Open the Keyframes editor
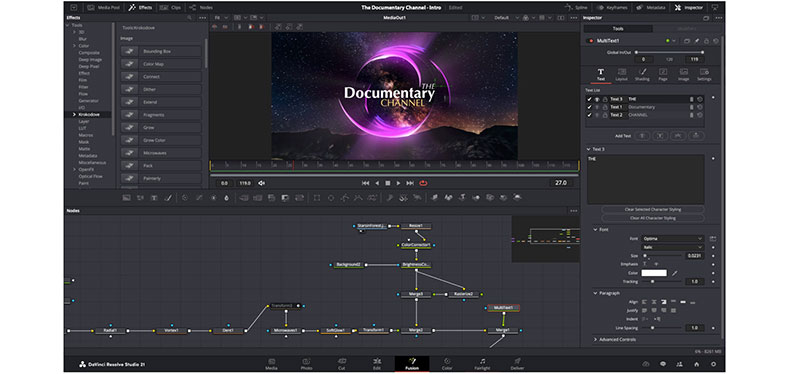Image resolution: width=800 pixels, height=374 pixels. click(x=613, y=8)
